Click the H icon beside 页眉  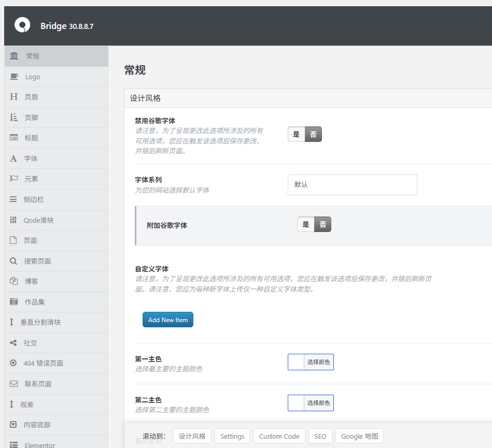[14, 97]
